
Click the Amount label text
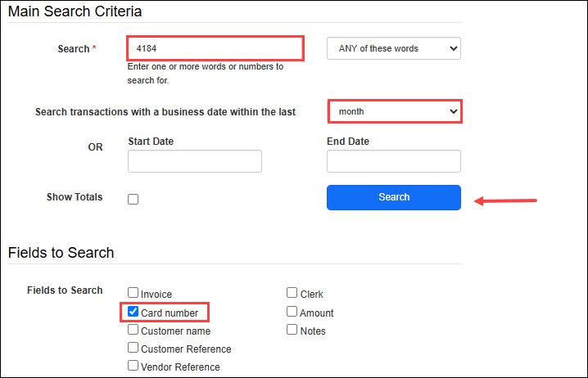point(317,313)
